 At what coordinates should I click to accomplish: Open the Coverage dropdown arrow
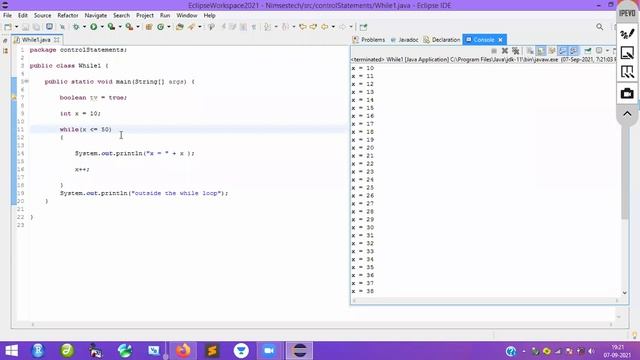[120, 27]
